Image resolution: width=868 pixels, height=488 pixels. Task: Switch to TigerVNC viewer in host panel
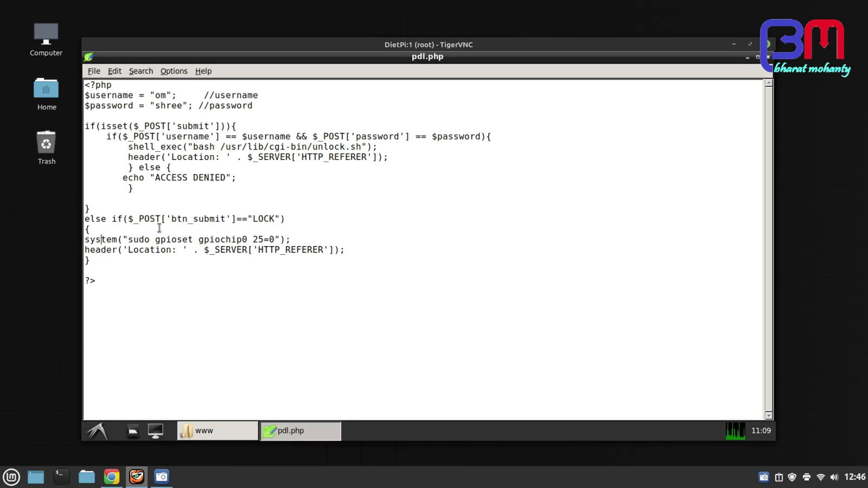[137, 477]
